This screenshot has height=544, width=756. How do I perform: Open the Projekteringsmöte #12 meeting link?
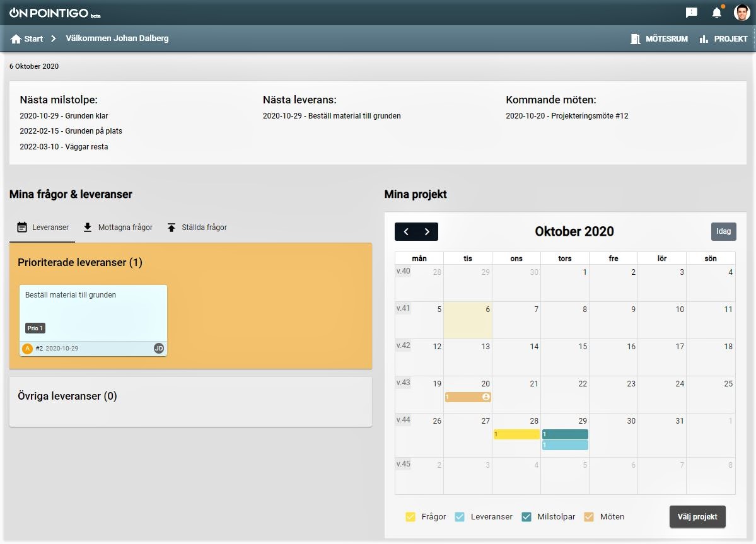pyautogui.click(x=567, y=116)
